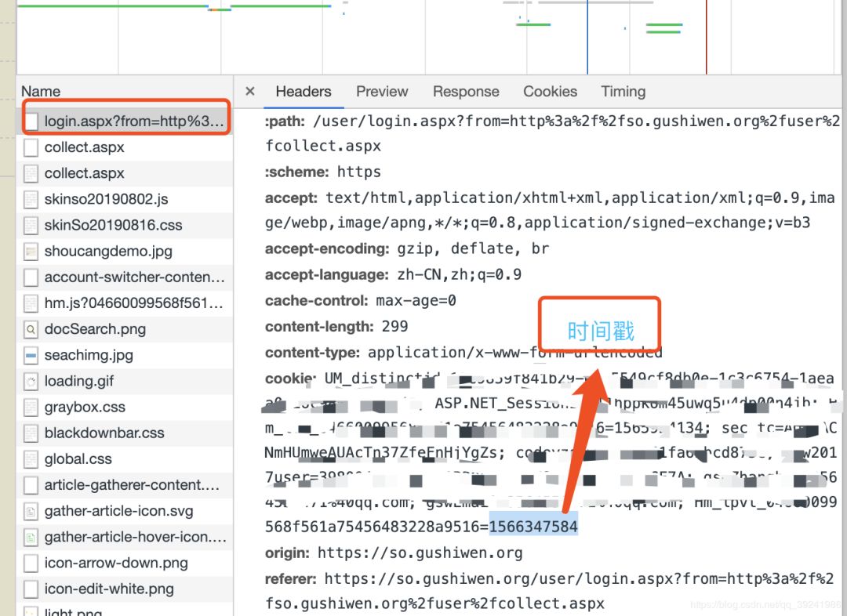Viewport: 847px width, 616px height.
Task: Click the accept header name
Action: 291,197
